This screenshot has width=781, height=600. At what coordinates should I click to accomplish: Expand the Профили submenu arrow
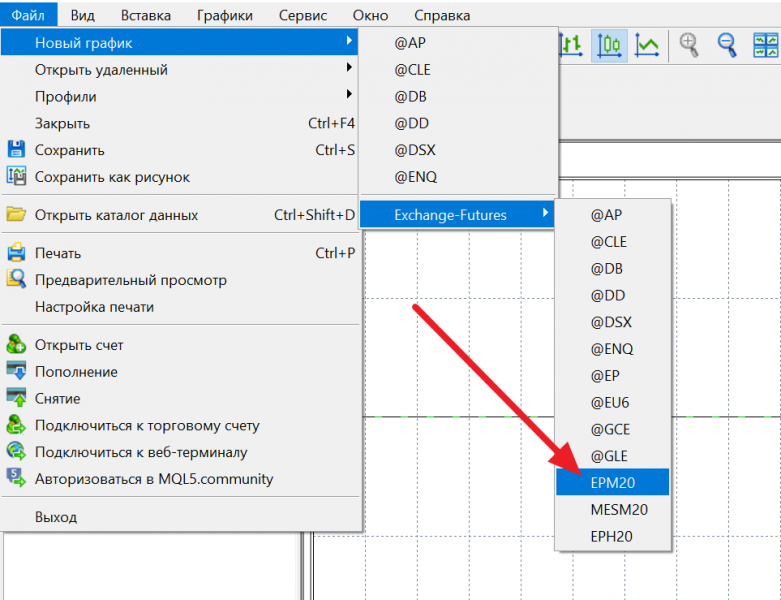[x=349, y=95]
